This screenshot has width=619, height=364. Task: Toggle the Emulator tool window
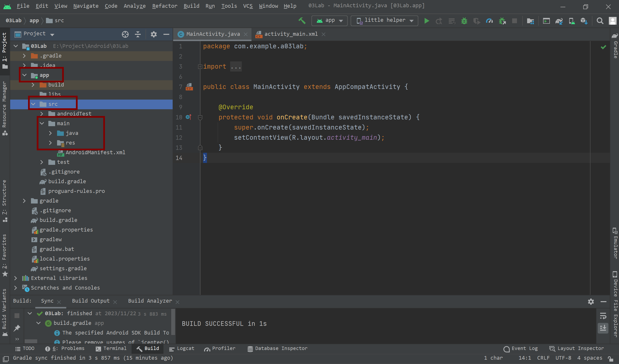click(615, 243)
